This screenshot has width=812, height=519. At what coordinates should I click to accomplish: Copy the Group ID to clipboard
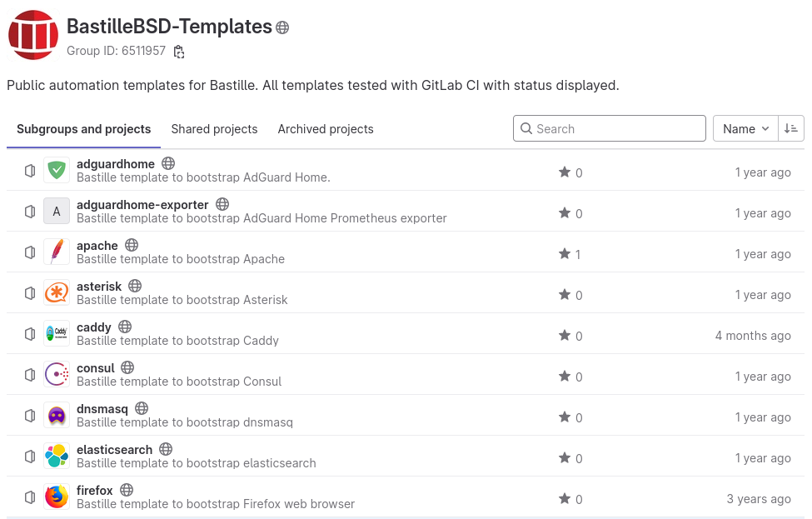click(x=178, y=52)
